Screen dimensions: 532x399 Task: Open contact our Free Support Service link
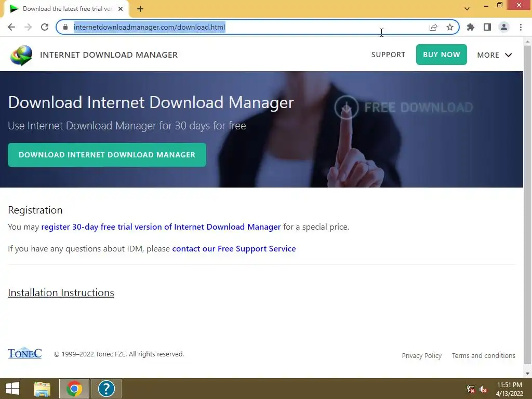234,249
